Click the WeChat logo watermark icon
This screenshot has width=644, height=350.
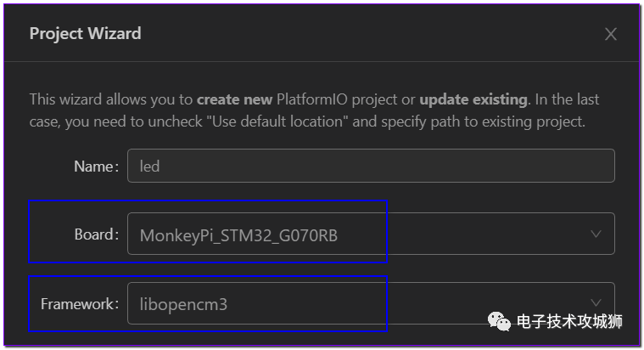tap(499, 321)
